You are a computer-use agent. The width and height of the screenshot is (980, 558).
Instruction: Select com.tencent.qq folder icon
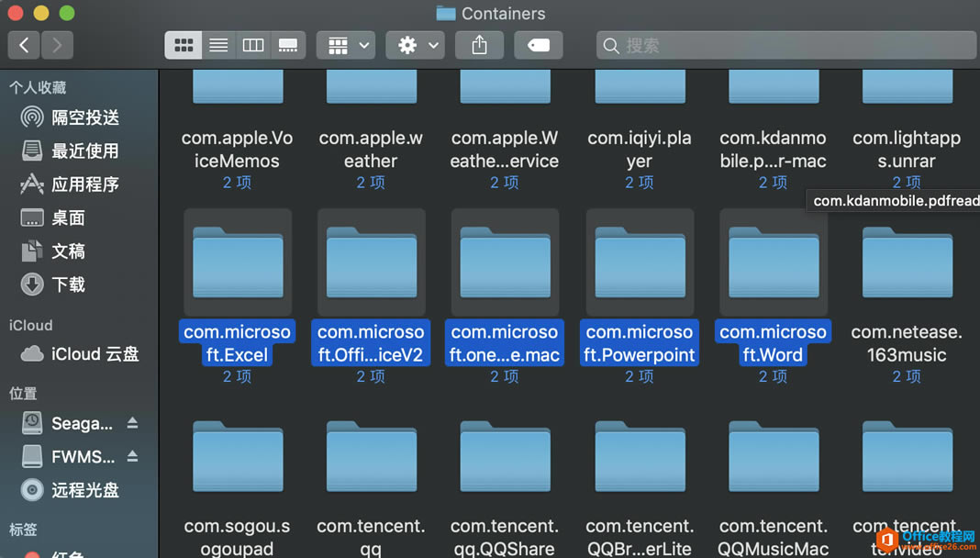tap(372, 457)
